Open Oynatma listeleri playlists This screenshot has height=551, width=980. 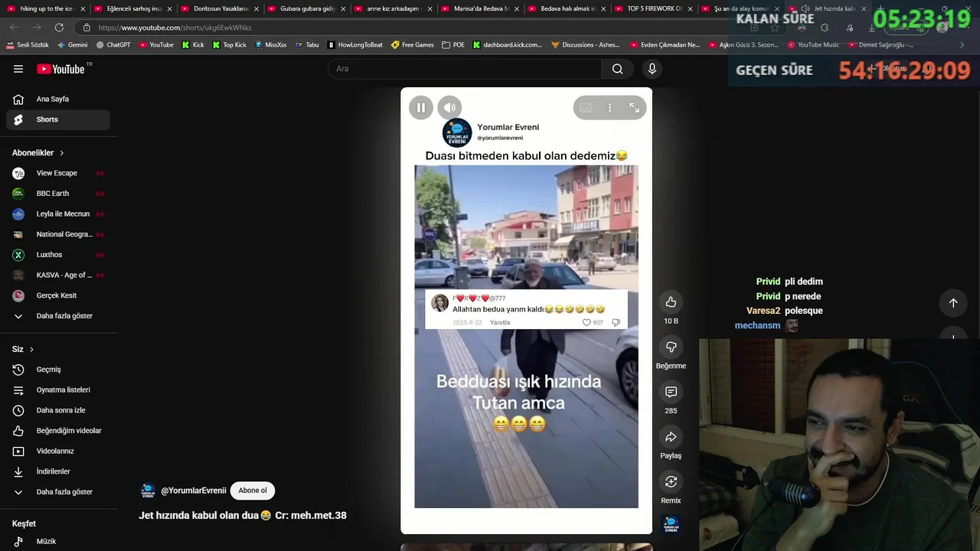point(58,390)
